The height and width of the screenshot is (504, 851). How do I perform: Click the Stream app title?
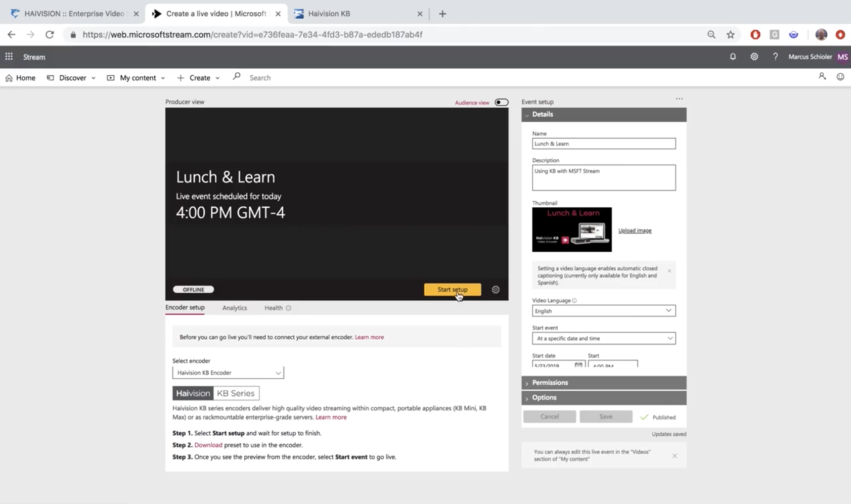[x=34, y=57]
